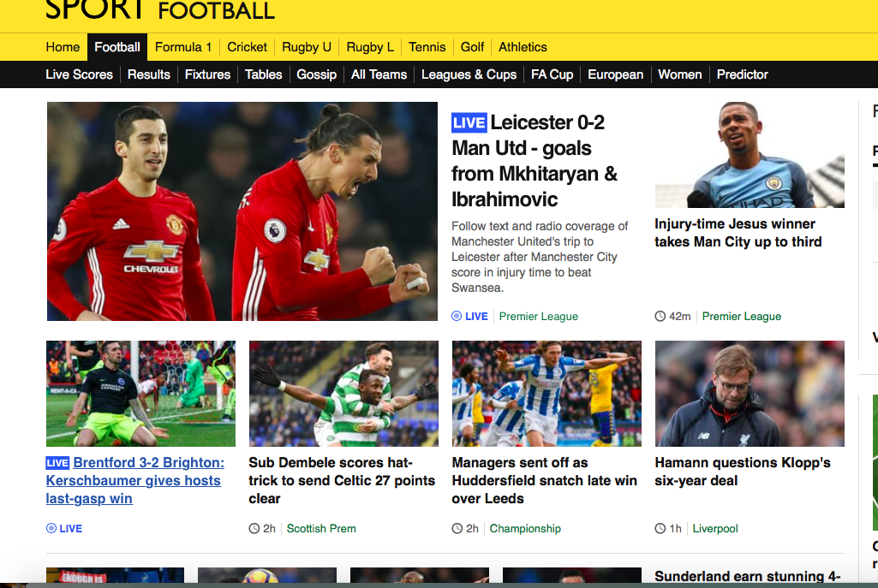
Task: Open Sunderland earn stunning story
Action: (x=748, y=576)
